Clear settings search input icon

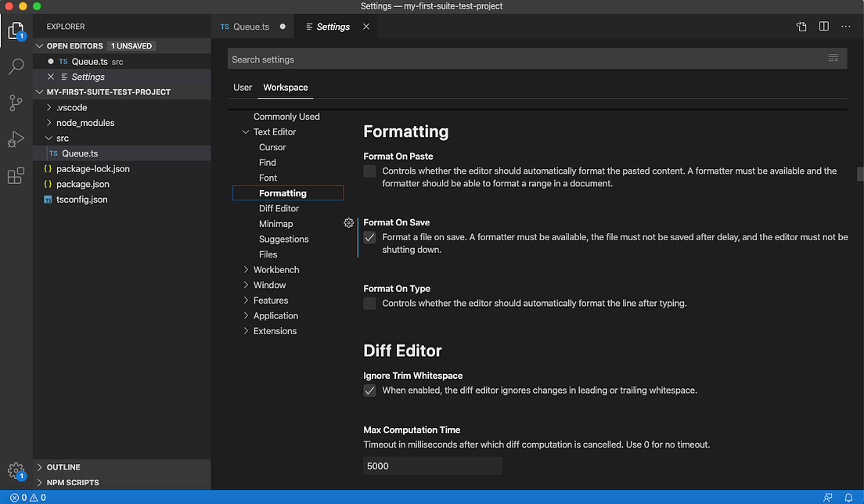[833, 59]
